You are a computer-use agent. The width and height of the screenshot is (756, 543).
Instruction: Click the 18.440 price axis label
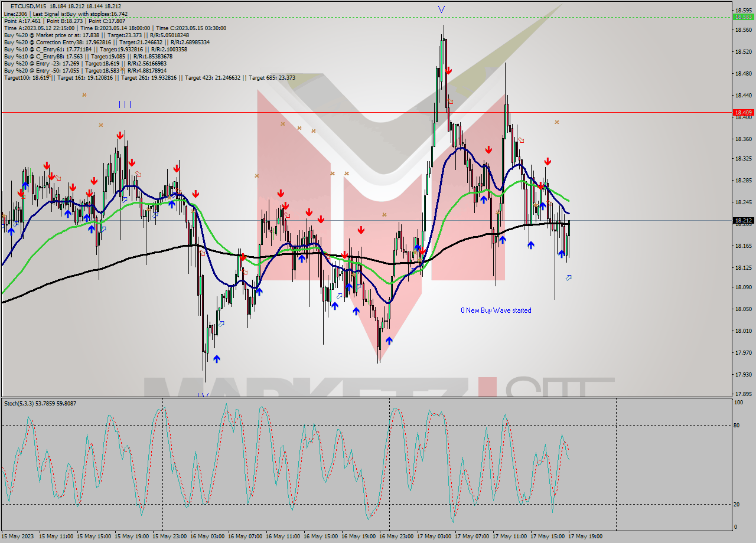(x=743, y=95)
